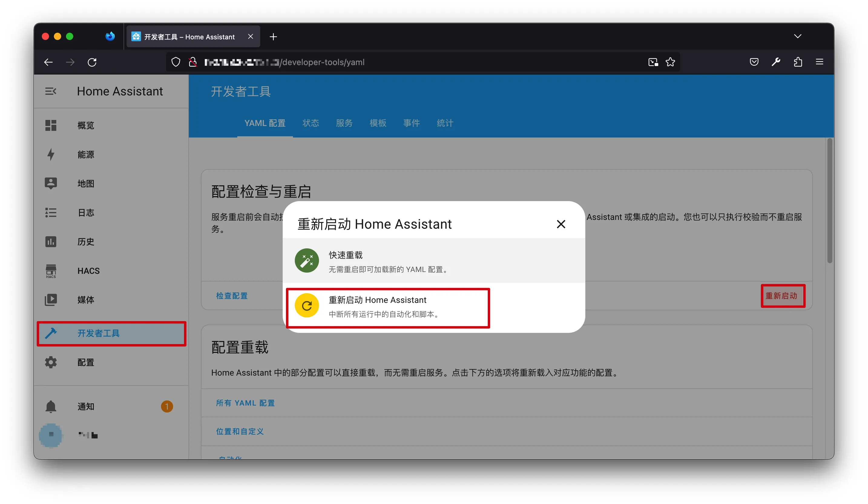Click the 配置重载 heading text
This screenshot has width=868, height=504.
[240, 347]
